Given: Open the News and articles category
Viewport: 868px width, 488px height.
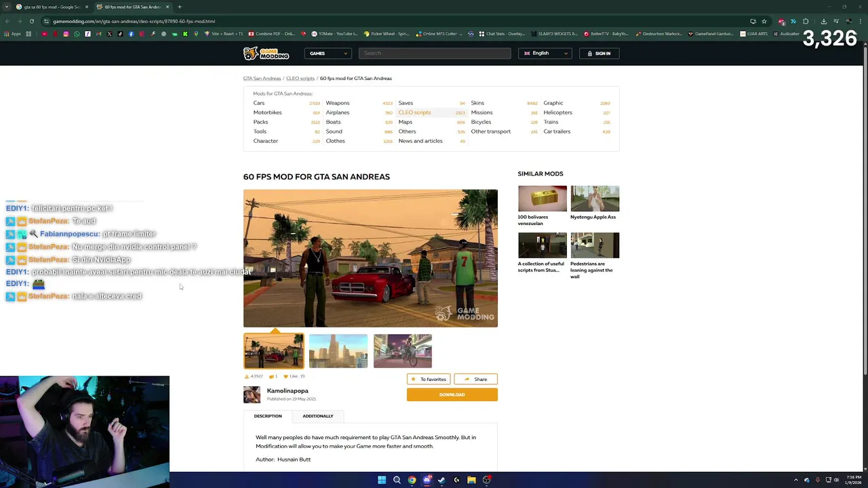Looking at the screenshot, I should pos(420,141).
